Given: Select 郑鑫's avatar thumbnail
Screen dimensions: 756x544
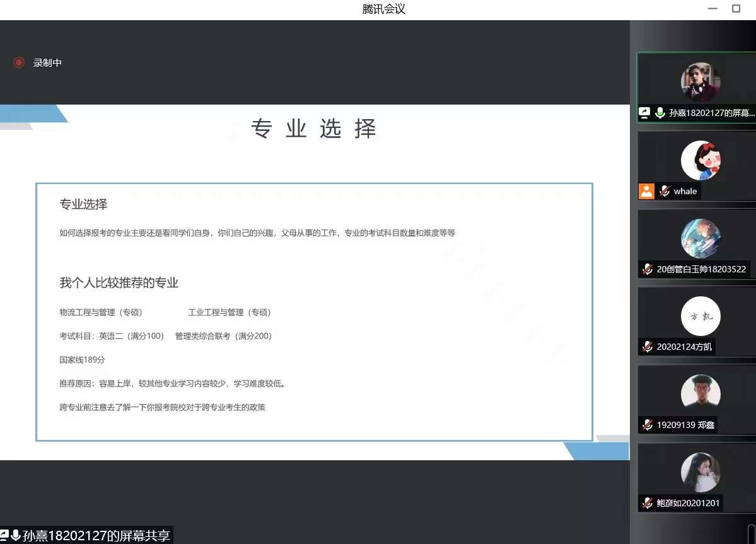Looking at the screenshot, I should 700,394.
